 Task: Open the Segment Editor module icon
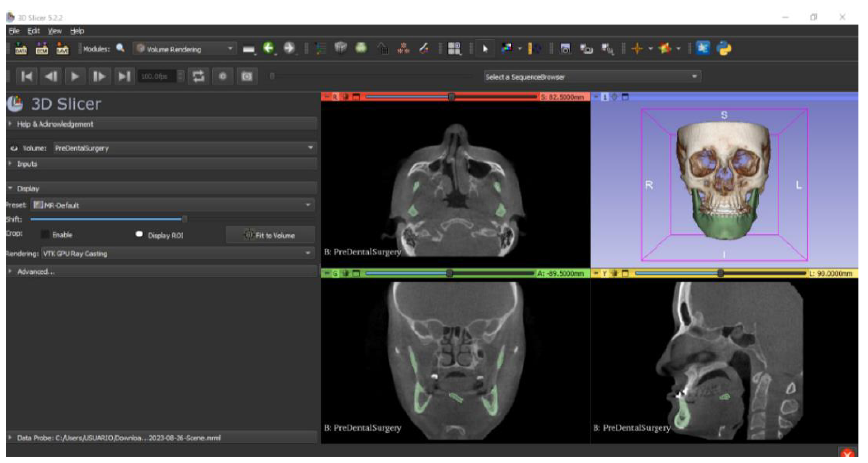tap(424, 49)
